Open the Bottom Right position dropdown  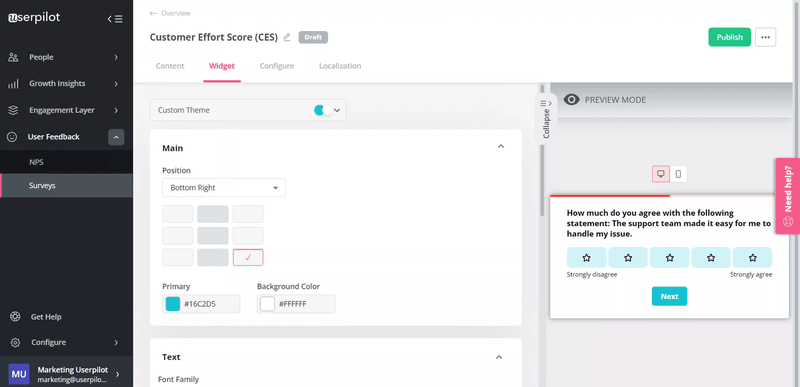coord(224,188)
